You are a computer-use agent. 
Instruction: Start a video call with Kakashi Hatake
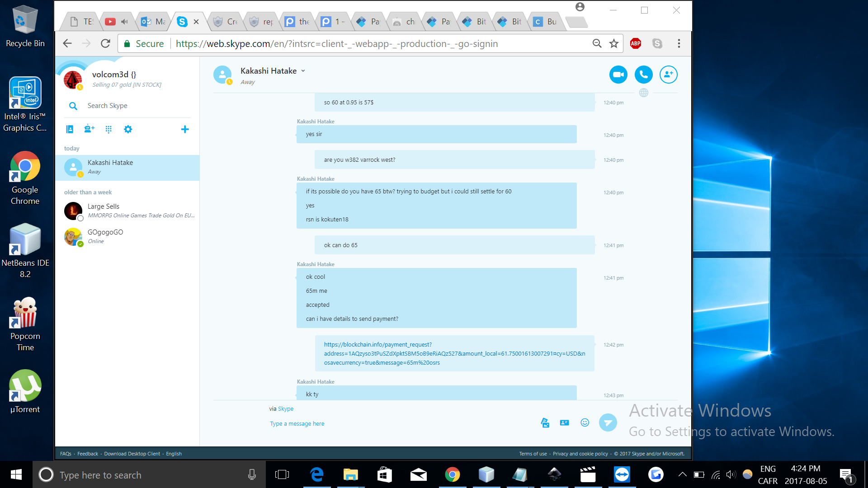click(618, 75)
